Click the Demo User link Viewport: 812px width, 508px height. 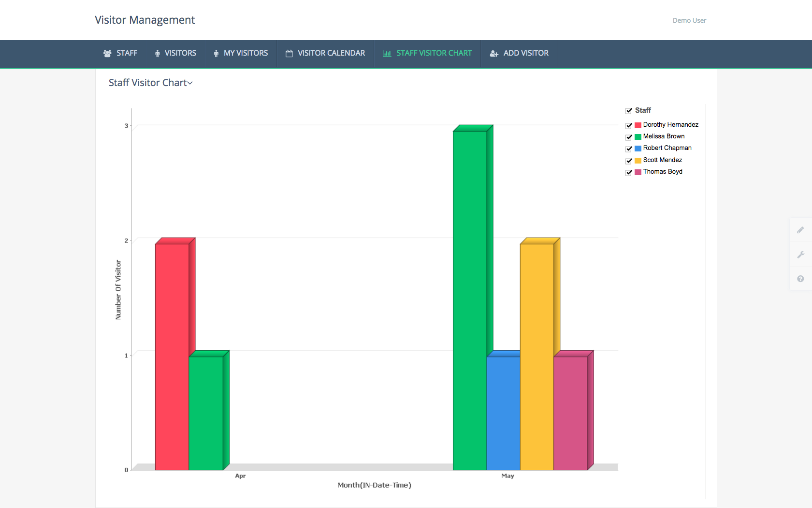click(x=689, y=20)
